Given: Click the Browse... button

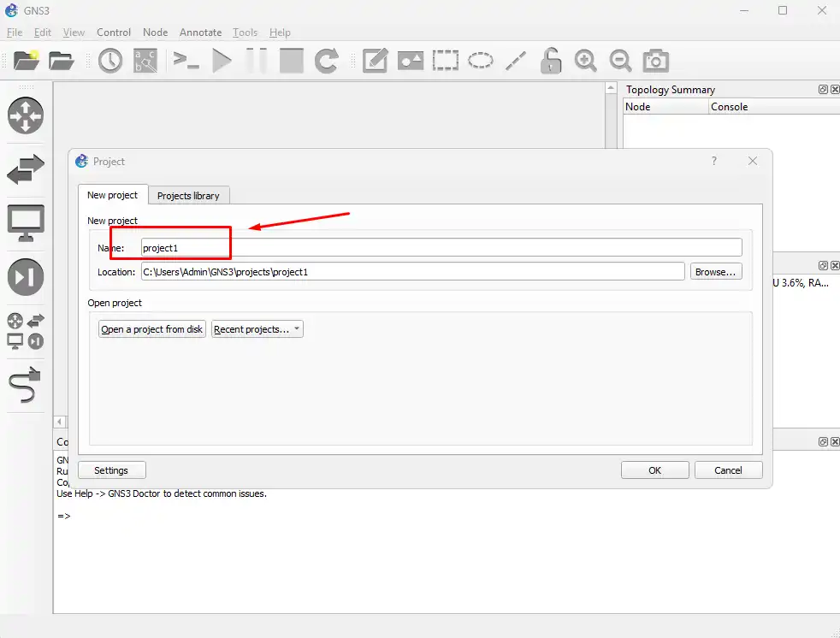Looking at the screenshot, I should (716, 272).
